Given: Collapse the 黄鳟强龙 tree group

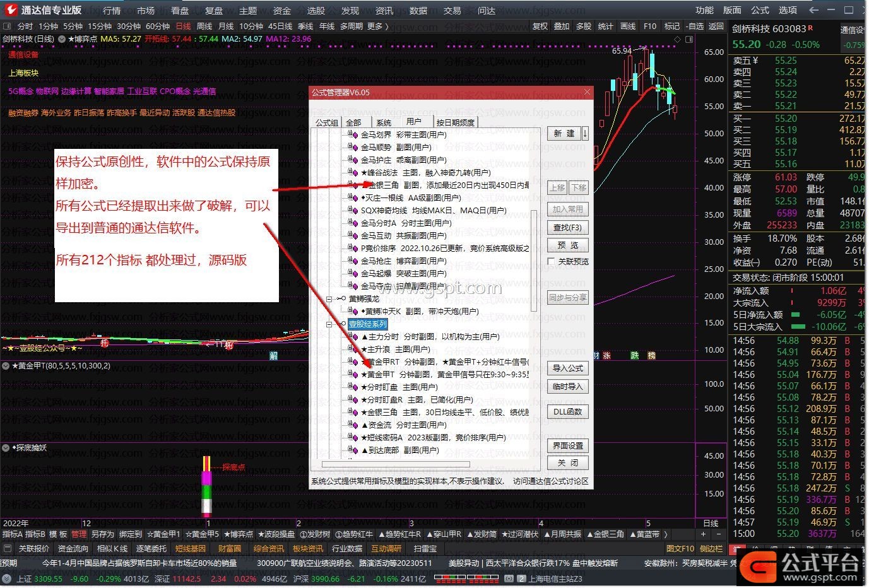Looking at the screenshot, I should (329, 298).
